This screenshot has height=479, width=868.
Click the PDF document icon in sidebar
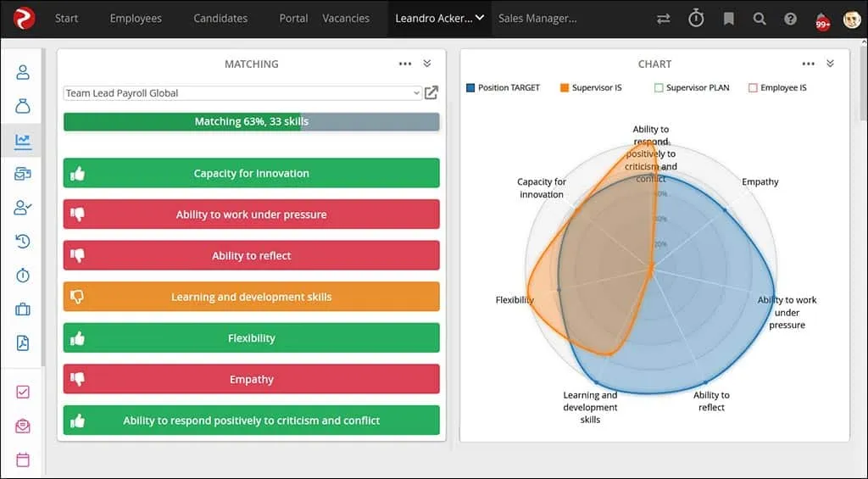23,343
